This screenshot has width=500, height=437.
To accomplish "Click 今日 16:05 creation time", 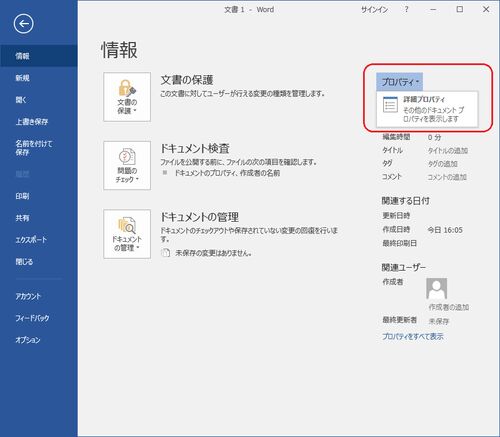I will pyautogui.click(x=445, y=230).
